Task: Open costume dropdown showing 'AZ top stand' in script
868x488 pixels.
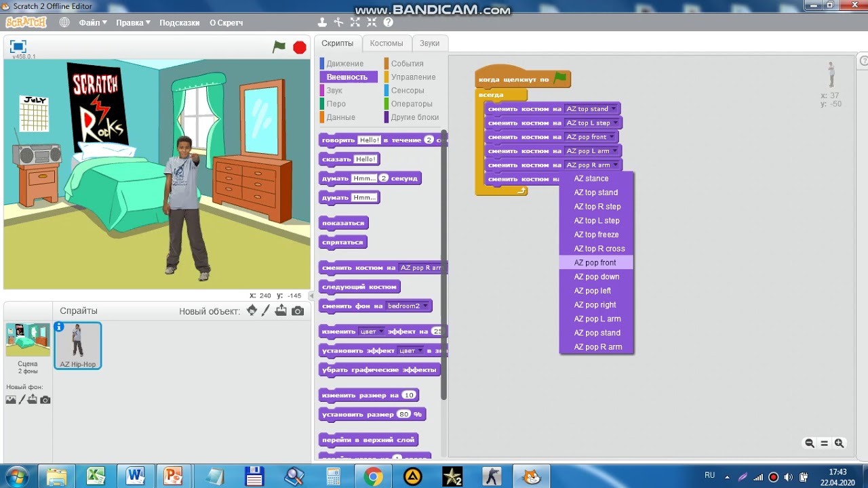Action: (x=591, y=109)
